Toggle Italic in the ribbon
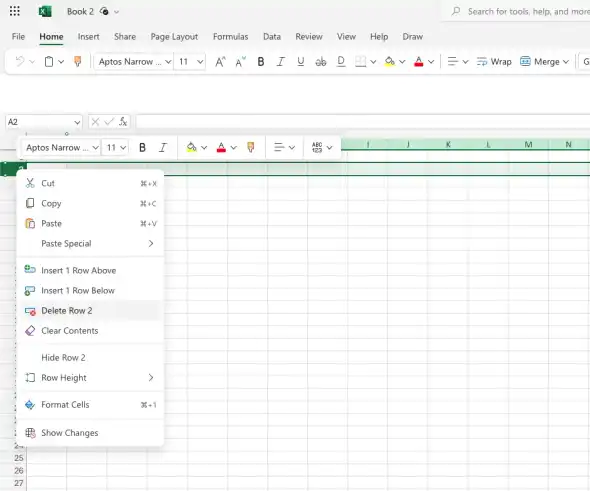This screenshot has height=491, width=590. pyautogui.click(x=280, y=62)
